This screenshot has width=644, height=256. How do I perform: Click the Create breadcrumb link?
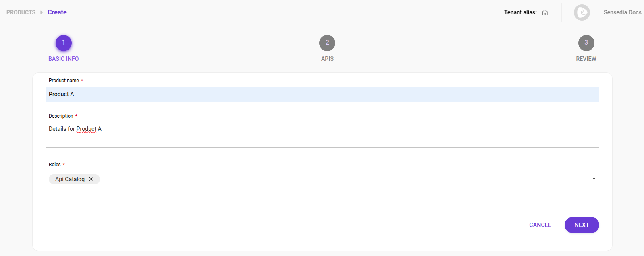57,12
